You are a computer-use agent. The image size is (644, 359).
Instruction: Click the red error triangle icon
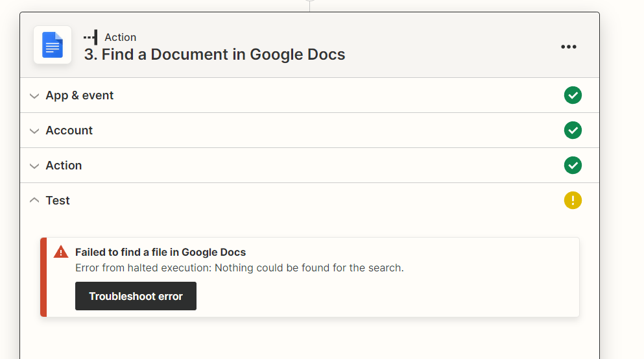pyautogui.click(x=61, y=252)
